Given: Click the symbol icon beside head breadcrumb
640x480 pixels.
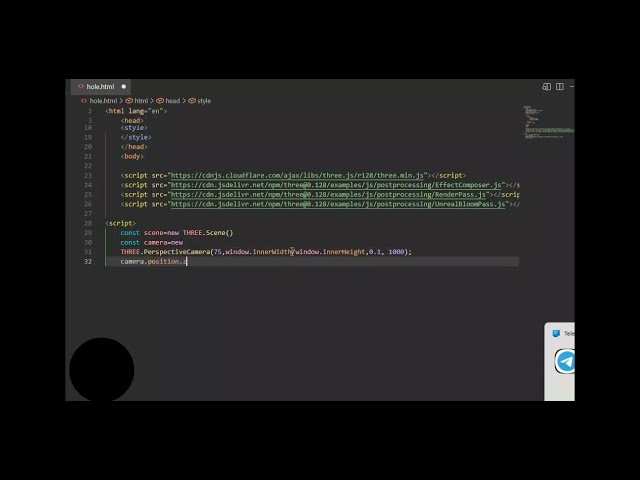Looking at the screenshot, I should click(x=160, y=101).
